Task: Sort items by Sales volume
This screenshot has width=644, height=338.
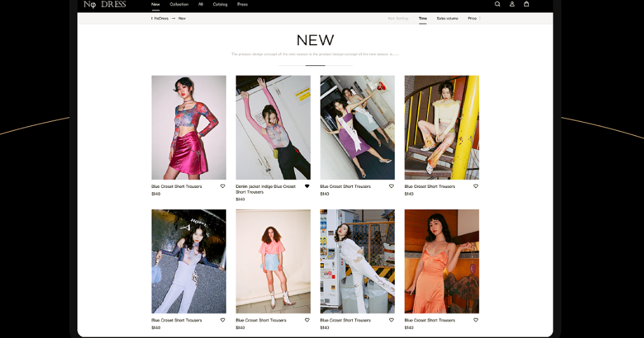Action: 447,19
